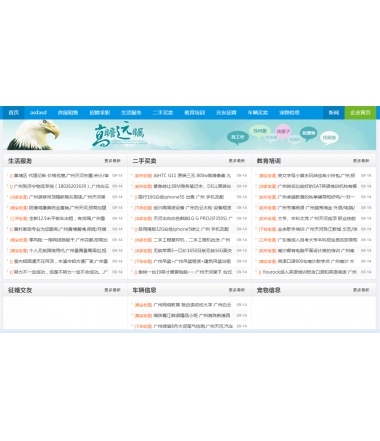Click the light green 找对象 speech bubble
380x441 pixels.
point(260,131)
